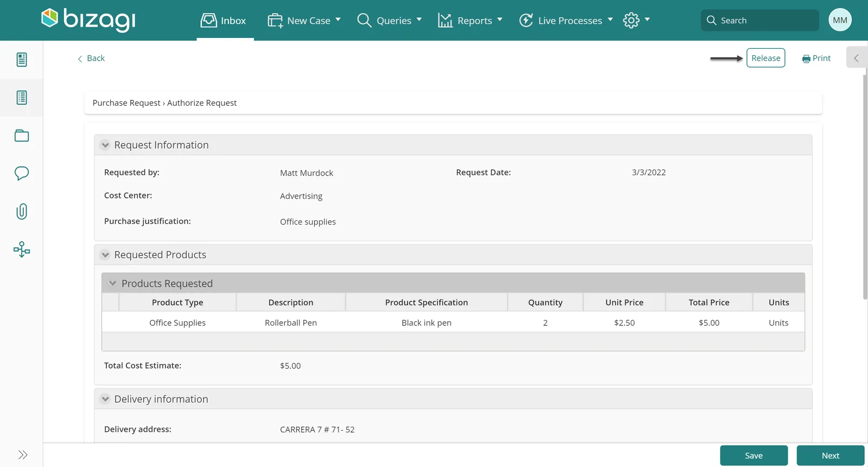Click the Quantity column header
868x467 pixels.
[545, 303]
